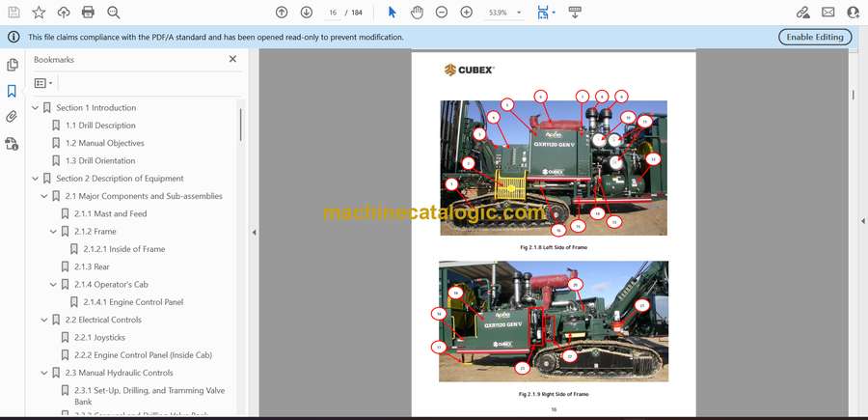Print the document with printer icon
This screenshot has height=420, width=868.
tap(88, 13)
